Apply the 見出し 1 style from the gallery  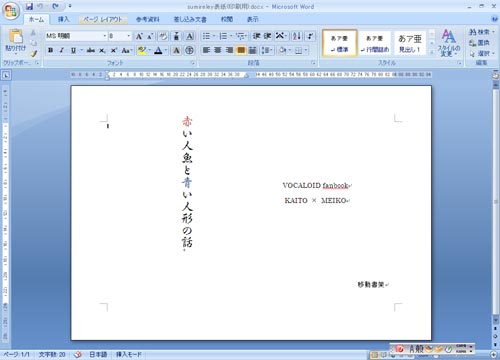tap(410, 43)
